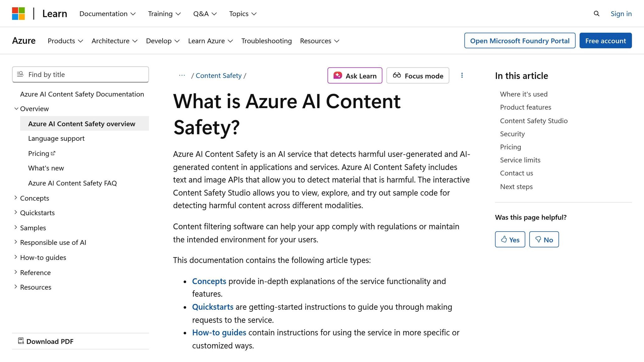Click the Find by title field
Image resolution: width=644 pixels, height=362 pixels.
[80, 74]
